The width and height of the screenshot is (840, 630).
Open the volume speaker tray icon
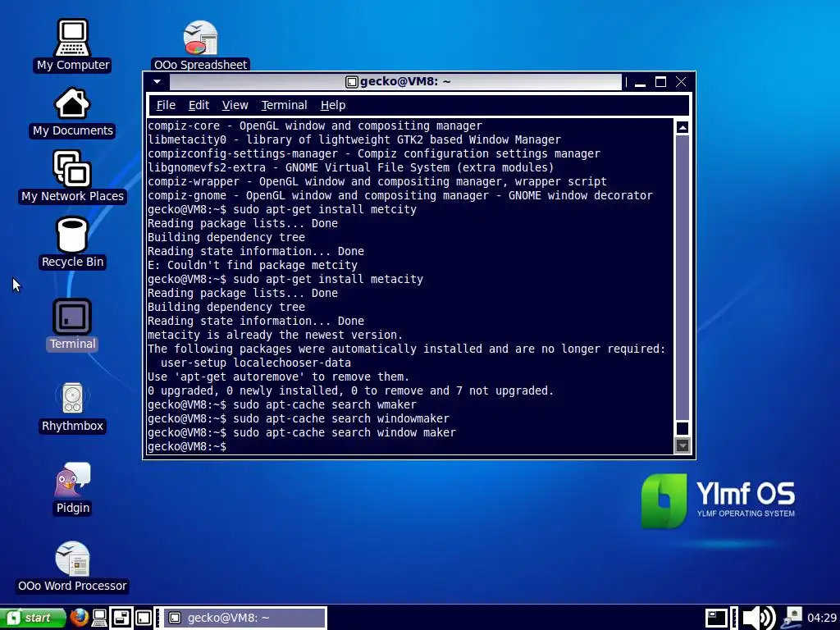(x=759, y=618)
